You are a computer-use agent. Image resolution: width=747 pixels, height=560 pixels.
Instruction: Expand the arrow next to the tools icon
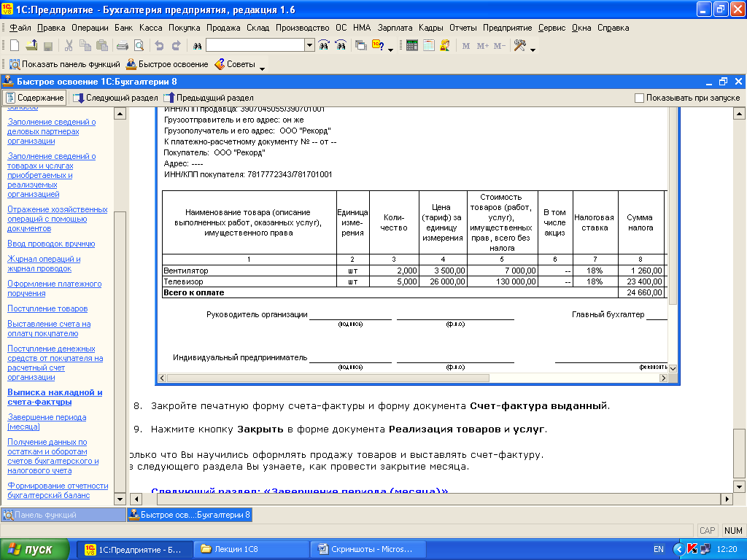pyautogui.click(x=533, y=48)
